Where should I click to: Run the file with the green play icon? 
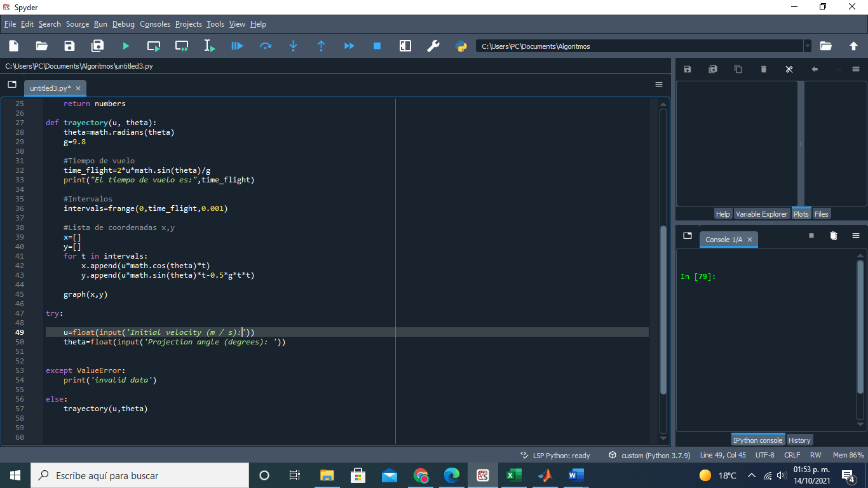(125, 46)
